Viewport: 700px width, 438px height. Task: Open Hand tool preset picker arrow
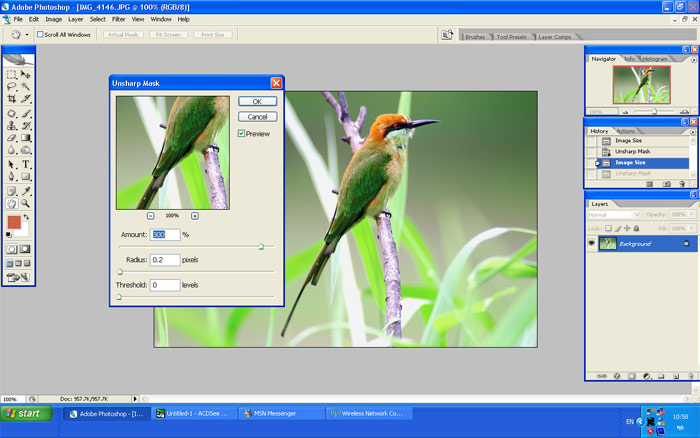click(x=27, y=35)
